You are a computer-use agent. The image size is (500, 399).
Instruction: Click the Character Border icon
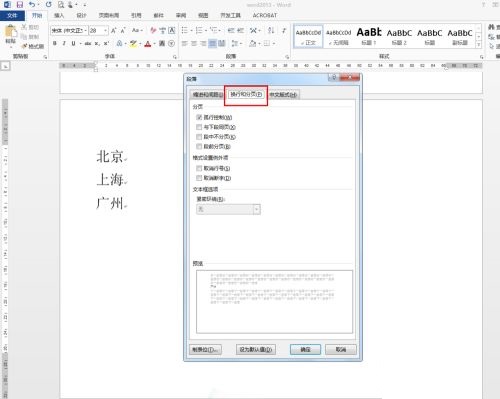click(172, 31)
